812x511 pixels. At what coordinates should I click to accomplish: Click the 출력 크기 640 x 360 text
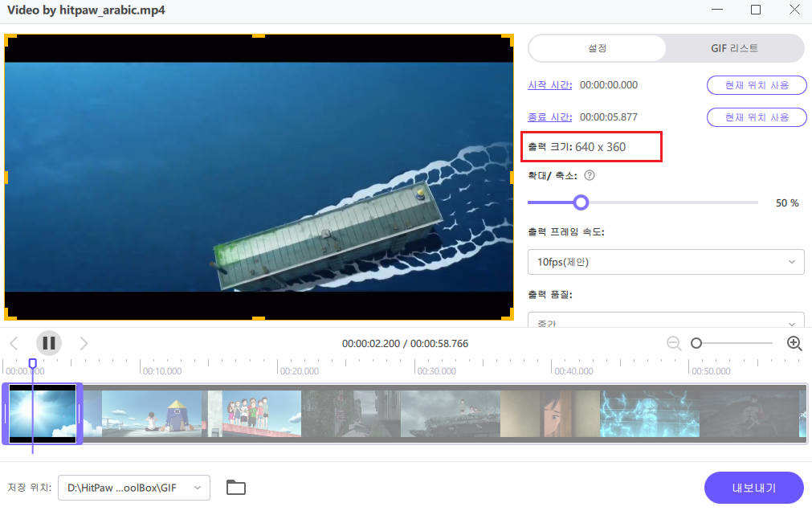[577, 147]
